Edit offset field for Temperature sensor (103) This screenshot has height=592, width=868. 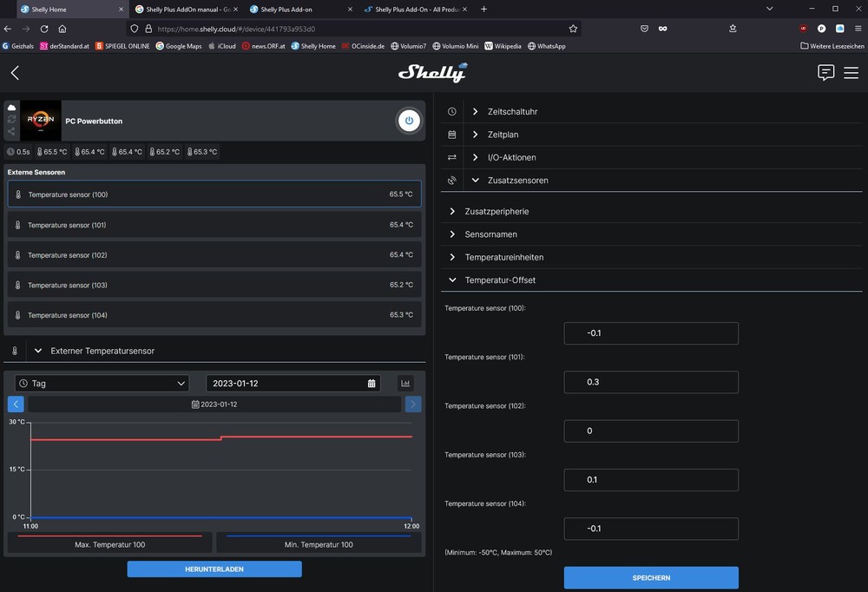click(651, 479)
